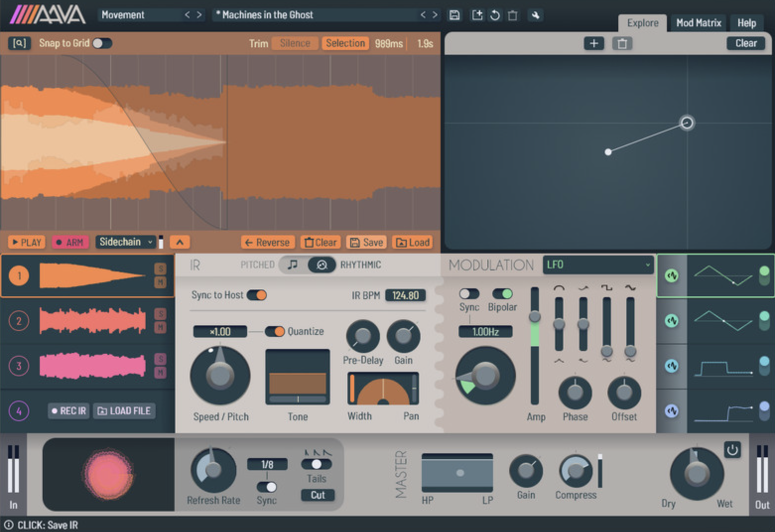Go to next preset arrow

coord(435,15)
